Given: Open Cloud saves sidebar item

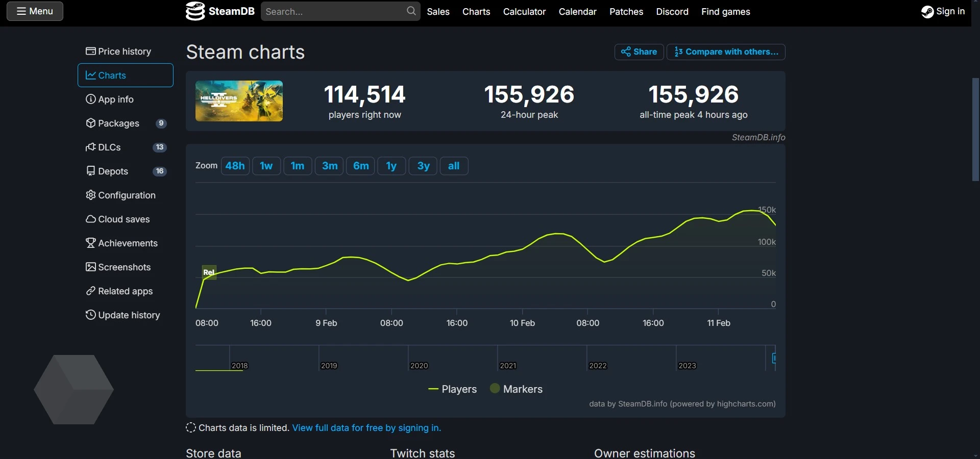Looking at the screenshot, I should [125, 219].
